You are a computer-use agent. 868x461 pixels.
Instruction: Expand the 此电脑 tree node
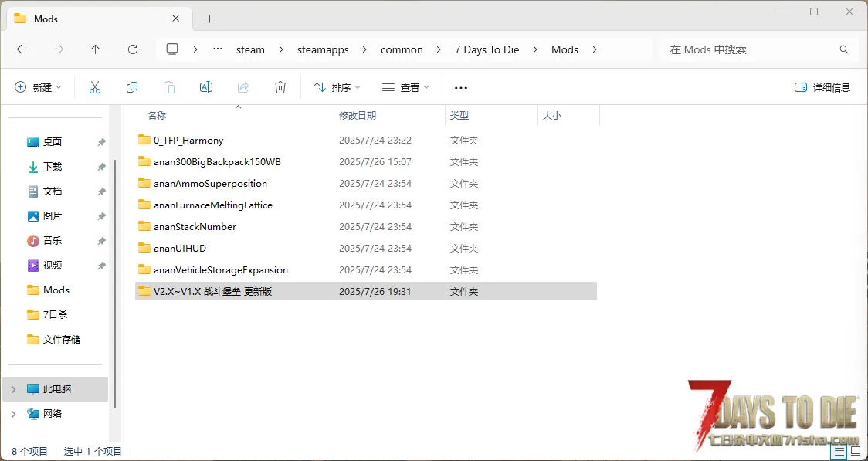[13, 389]
